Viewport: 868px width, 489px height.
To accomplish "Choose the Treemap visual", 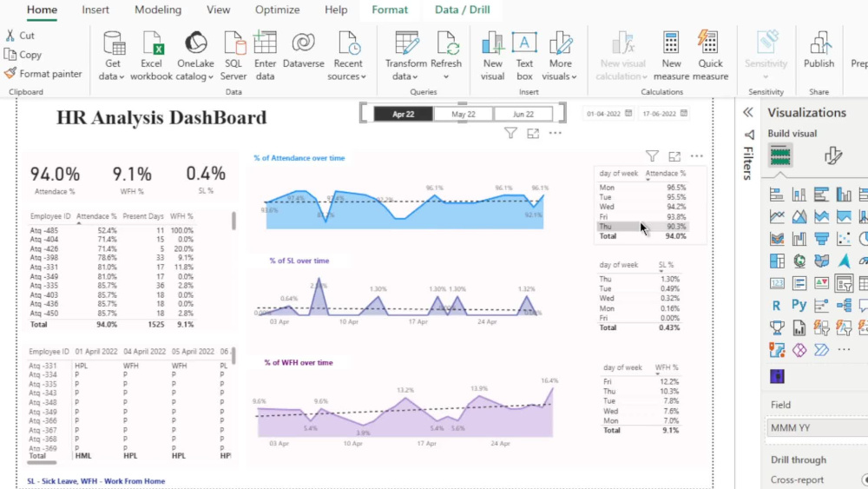I will pyautogui.click(x=777, y=261).
